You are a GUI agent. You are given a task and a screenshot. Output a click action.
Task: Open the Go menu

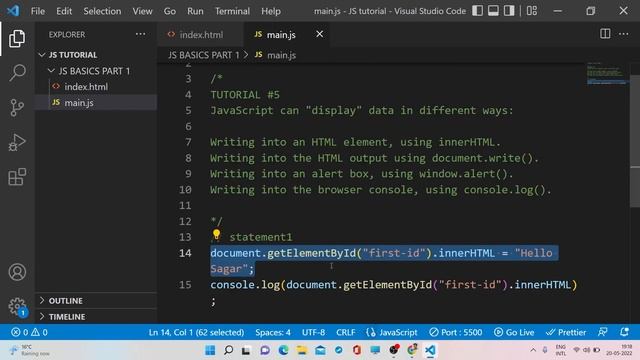170,11
